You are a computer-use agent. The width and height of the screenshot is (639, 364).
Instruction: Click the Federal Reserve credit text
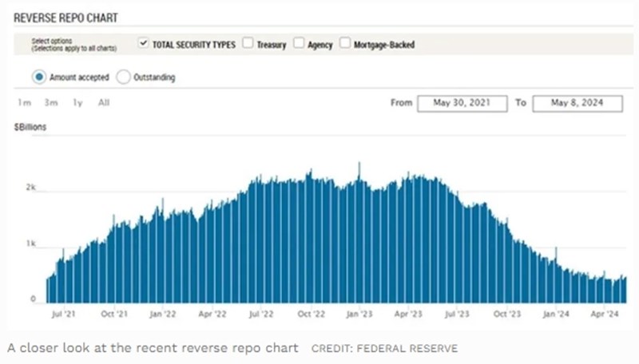point(385,348)
